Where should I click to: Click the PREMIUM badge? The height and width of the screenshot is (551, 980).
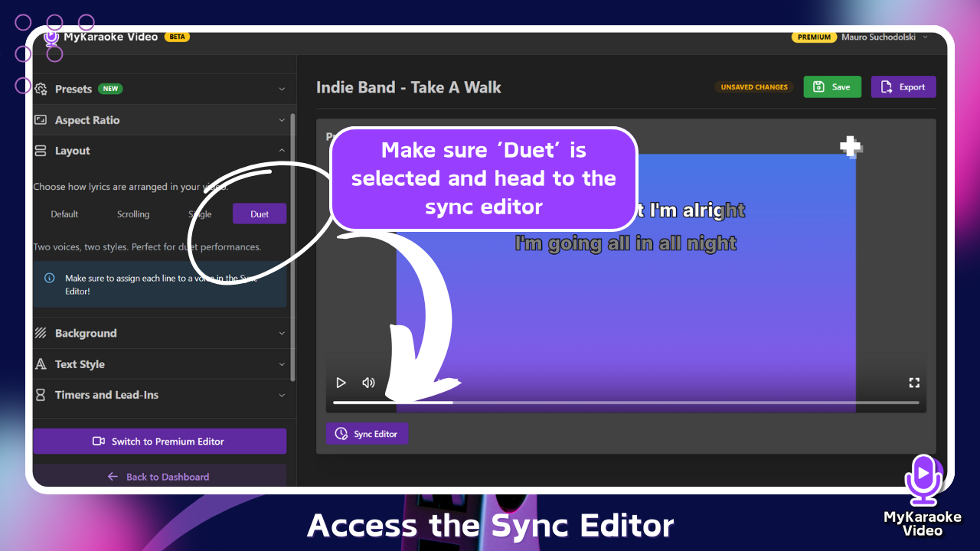[814, 37]
